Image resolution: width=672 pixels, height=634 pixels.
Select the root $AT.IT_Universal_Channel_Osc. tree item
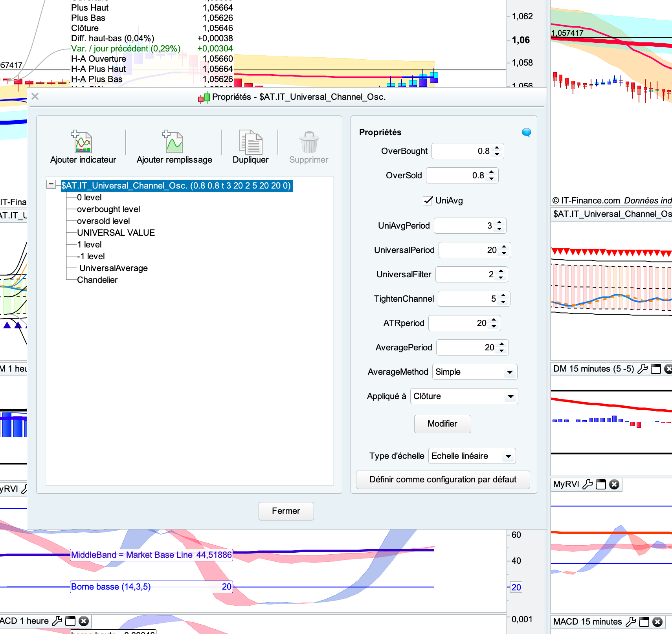(176, 185)
